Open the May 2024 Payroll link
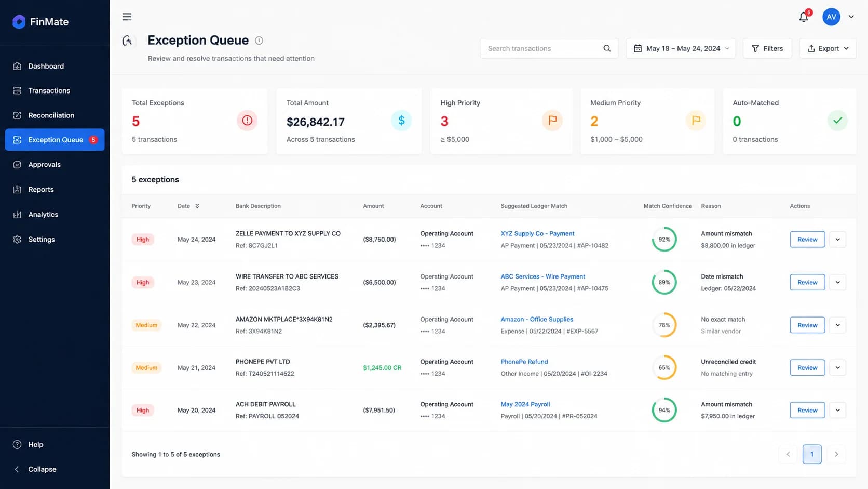The image size is (868, 489). pos(525,405)
